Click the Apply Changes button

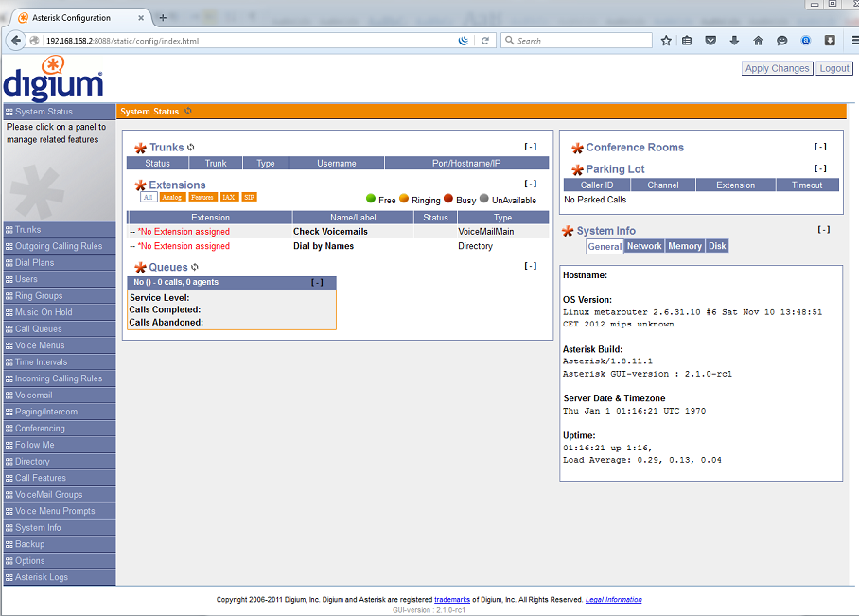[x=777, y=68]
